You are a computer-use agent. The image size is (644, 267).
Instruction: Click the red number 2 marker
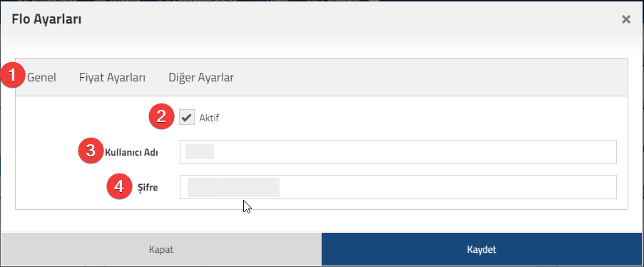[x=161, y=117]
